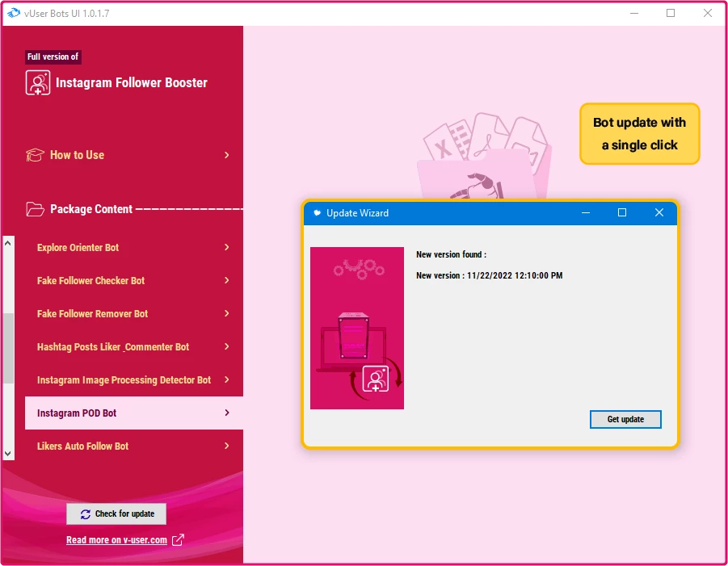This screenshot has height=566, width=728.
Task: Expand the Instagram POD Bot chevron
Action: (226, 413)
